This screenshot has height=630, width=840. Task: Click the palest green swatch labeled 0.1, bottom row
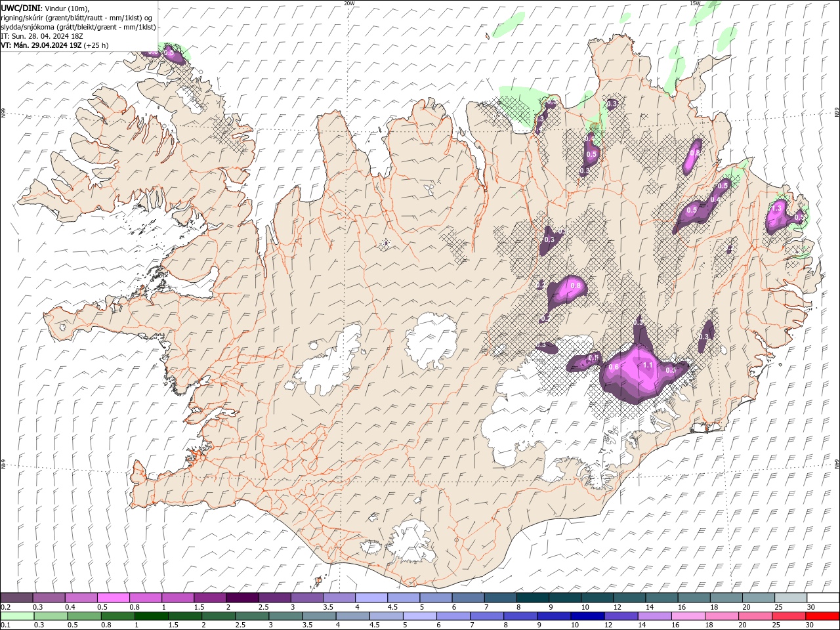coord(17,616)
